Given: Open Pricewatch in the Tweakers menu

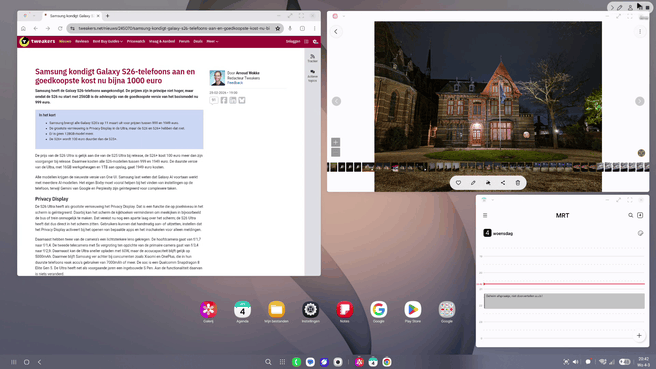Looking at the screenshot, I should coord(136,41).
